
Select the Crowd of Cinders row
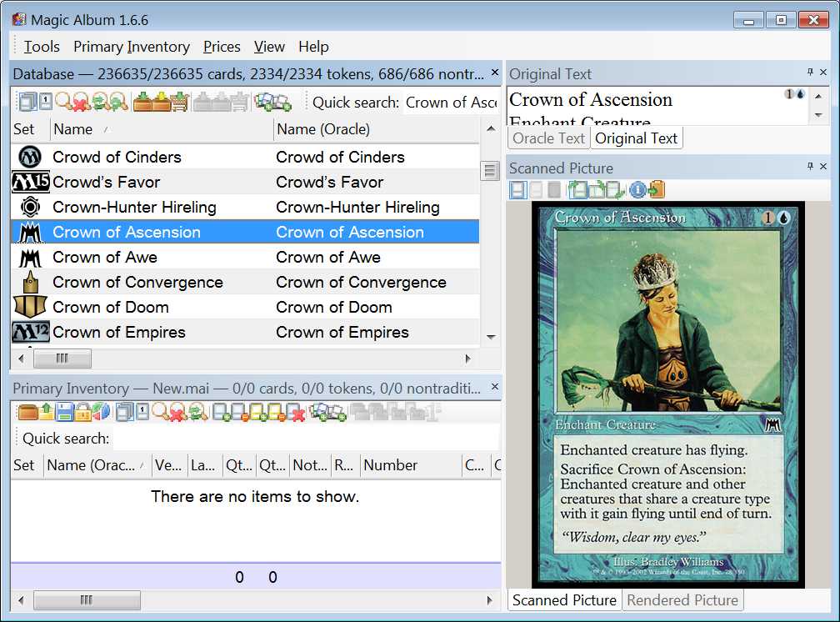click(x=245, y=157)
